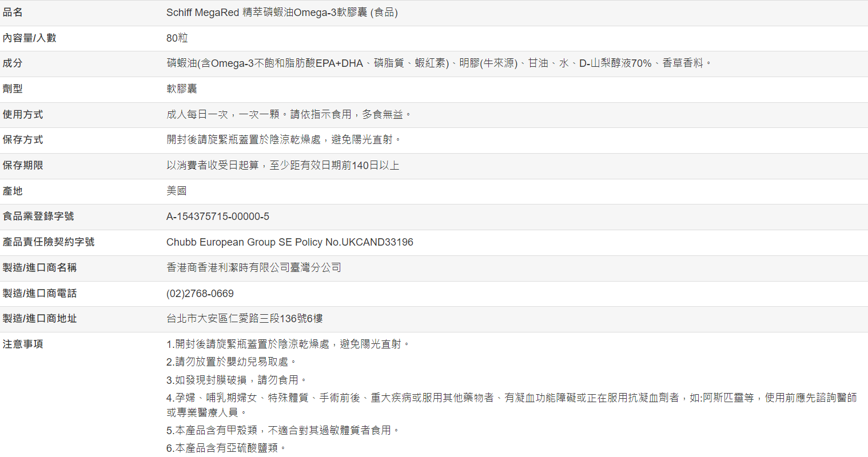Click the product name Schiff MegaRed text
This screenshot has height=457, width=868.
(x=281, y=13)
